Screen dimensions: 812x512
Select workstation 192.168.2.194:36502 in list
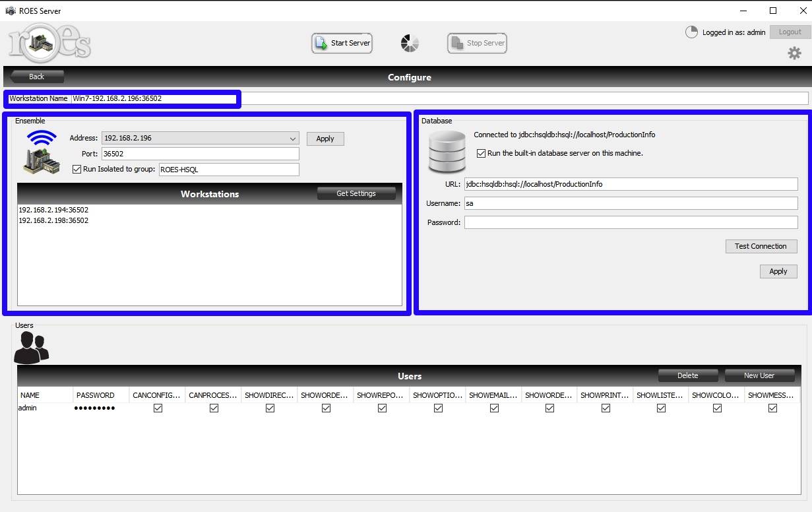coord(53,210)
